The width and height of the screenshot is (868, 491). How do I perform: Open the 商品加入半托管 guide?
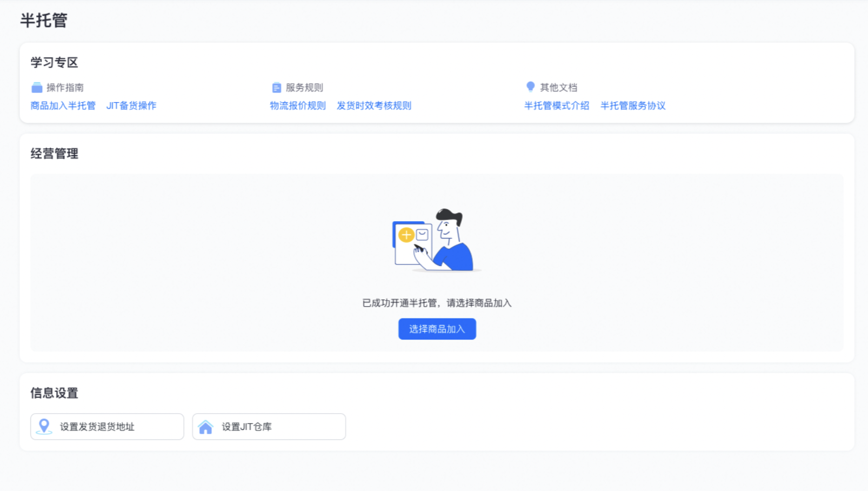pos(63,105)
